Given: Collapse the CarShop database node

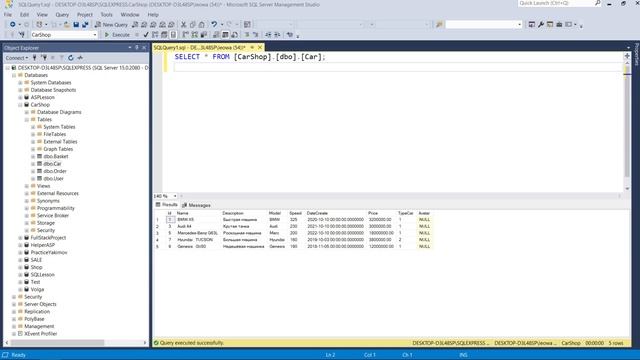Looking at the screenshot, I should [x=20, y=105].
